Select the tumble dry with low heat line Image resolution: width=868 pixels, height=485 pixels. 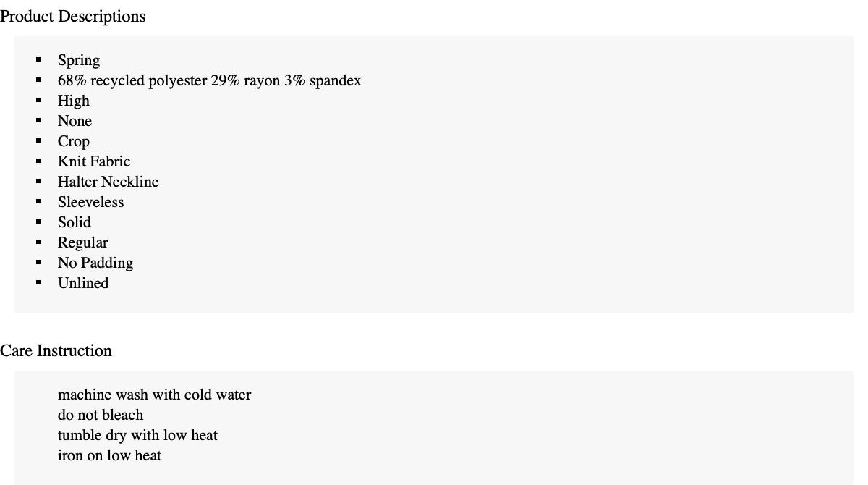(x=137, y=435)
